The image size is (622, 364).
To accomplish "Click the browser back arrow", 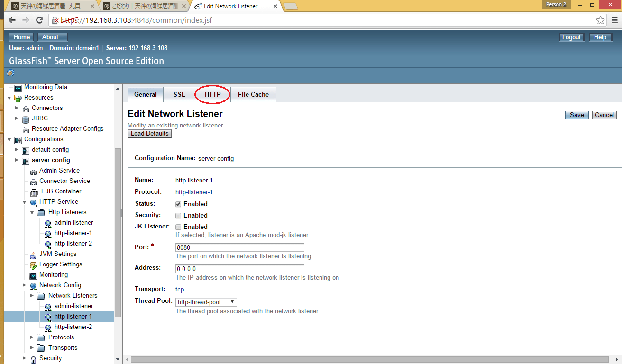I will [x=12, y=20].
